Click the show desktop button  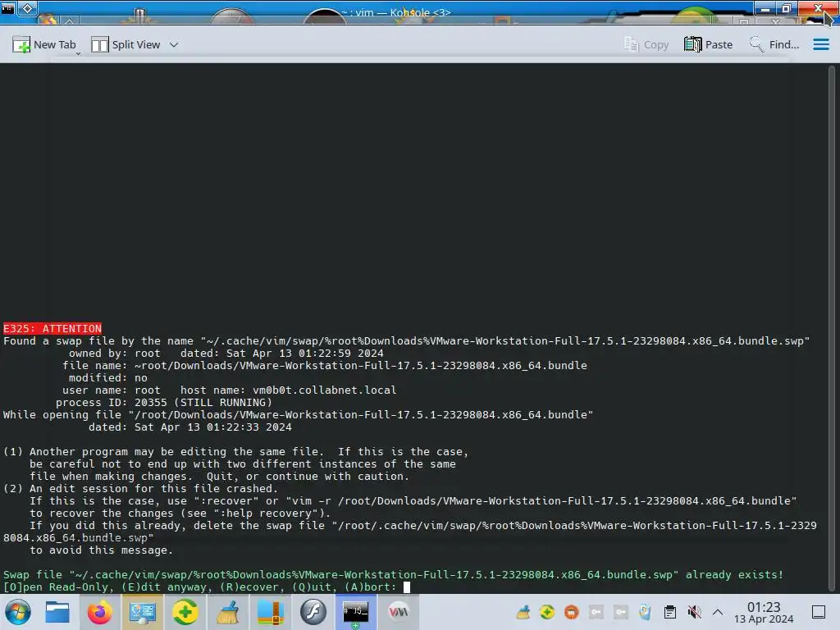pos(819,612)
